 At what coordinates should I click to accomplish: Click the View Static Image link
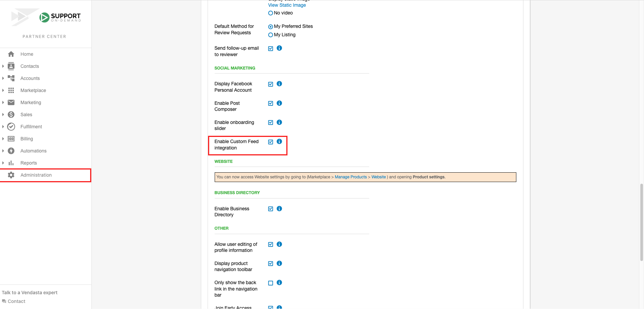click(287, 5)
